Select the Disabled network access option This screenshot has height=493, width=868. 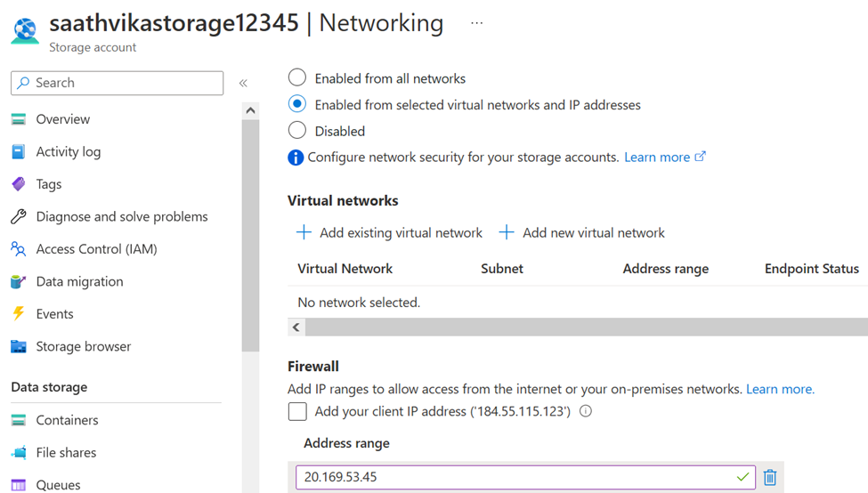pos(297,130)
